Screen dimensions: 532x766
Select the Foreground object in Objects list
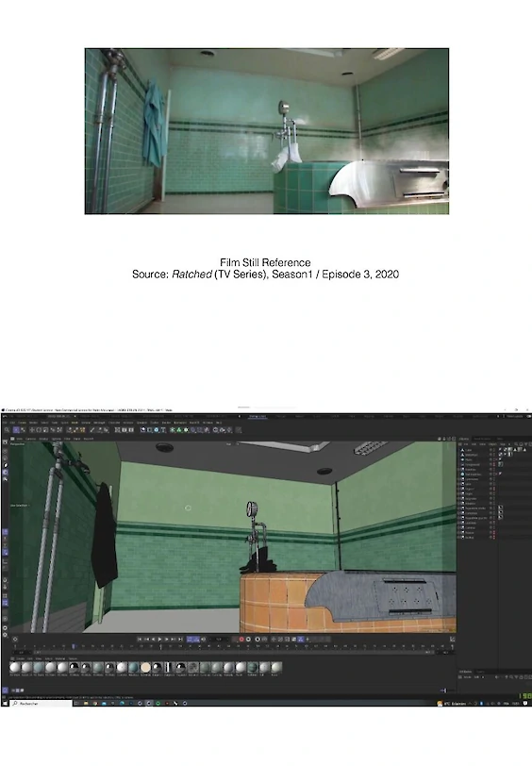(473, 464)
